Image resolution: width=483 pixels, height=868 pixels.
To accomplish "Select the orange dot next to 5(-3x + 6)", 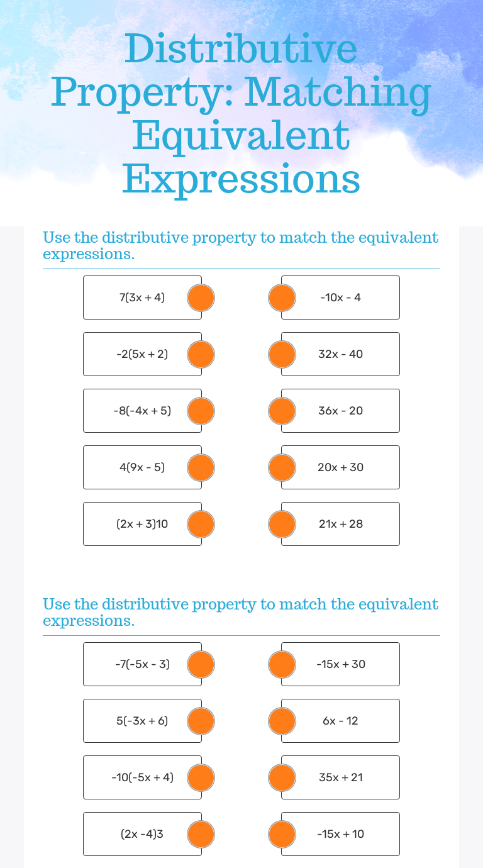I will click(x=201, y=721).
